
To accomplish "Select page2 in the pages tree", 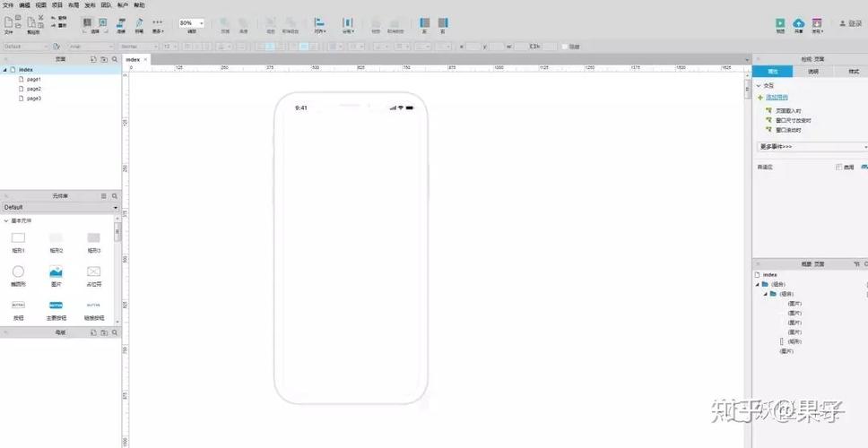I will point(34,89).
